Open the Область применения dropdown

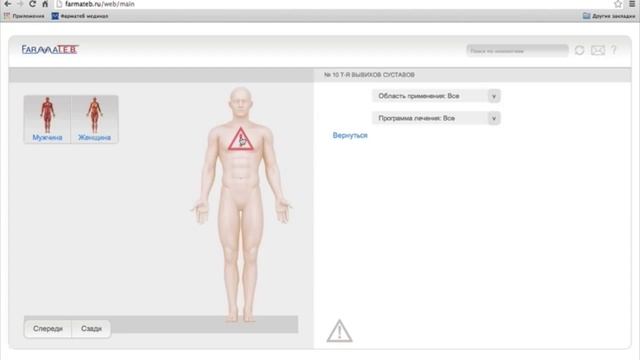tap(436, 96)
